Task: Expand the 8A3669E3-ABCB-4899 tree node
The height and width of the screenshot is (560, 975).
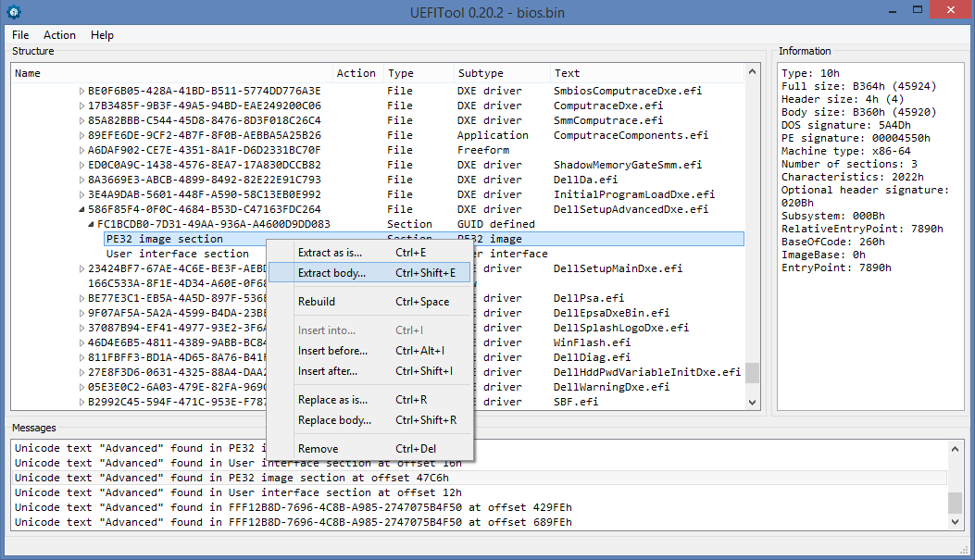Action: (81, 180)
